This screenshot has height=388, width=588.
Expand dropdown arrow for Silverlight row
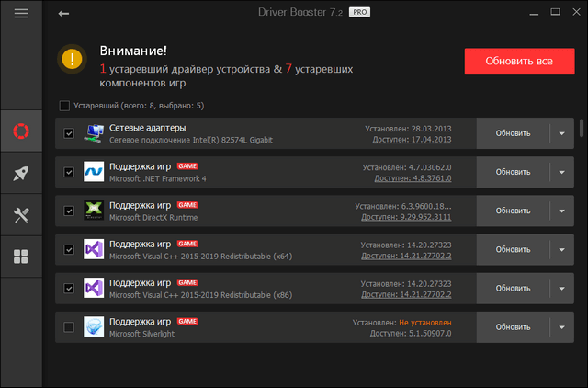point(561,327)
